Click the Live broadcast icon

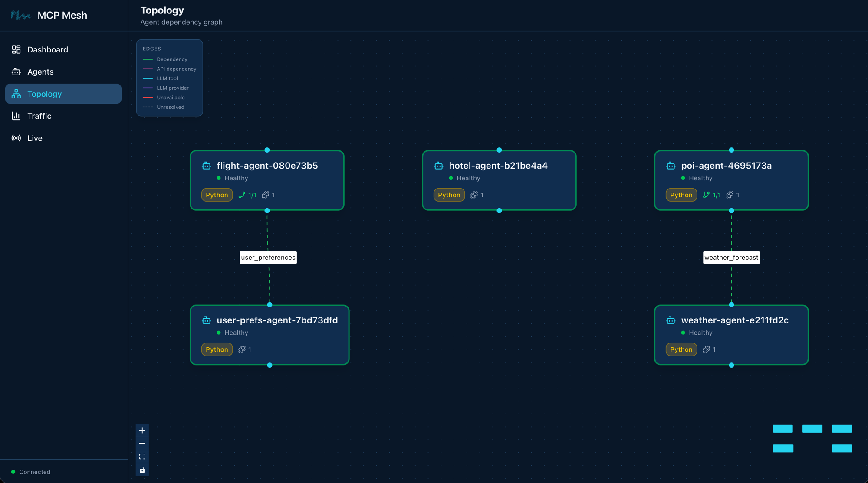coord(16,138)
